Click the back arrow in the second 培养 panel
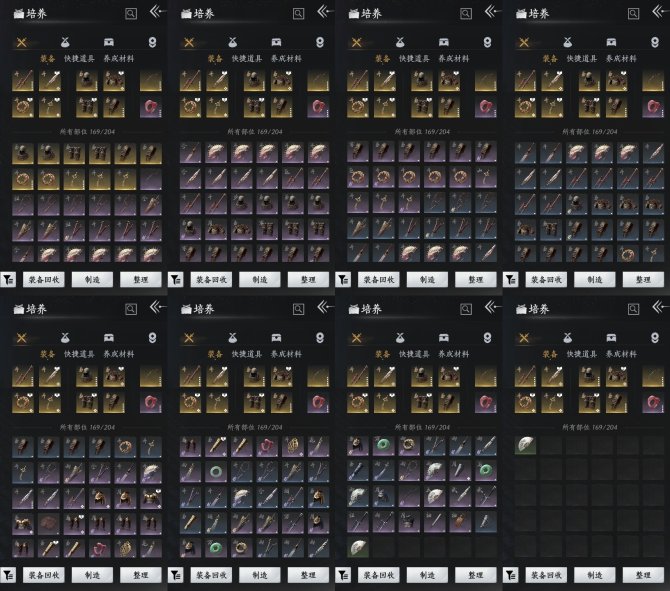Viewport: 670px width, 591px height. [x=326, y=12]
